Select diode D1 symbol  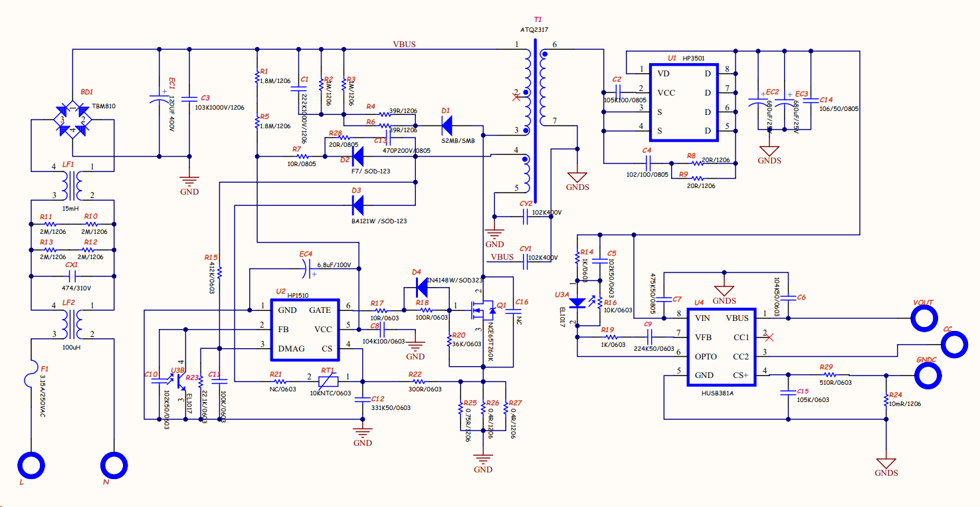pos(446,124)
